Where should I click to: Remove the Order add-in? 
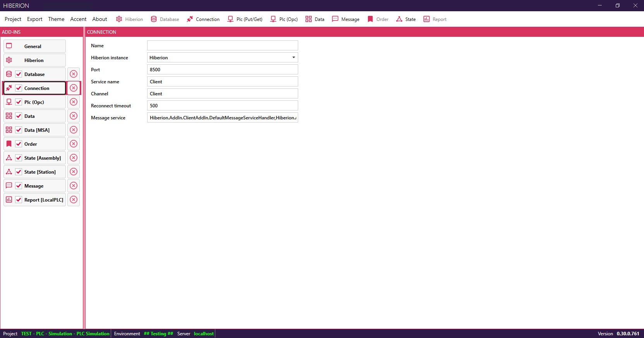point(74,144)
